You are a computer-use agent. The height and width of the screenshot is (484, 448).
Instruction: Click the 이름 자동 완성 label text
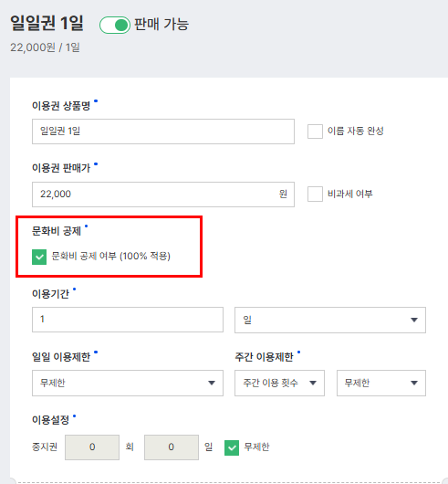(x=356, y=131)
